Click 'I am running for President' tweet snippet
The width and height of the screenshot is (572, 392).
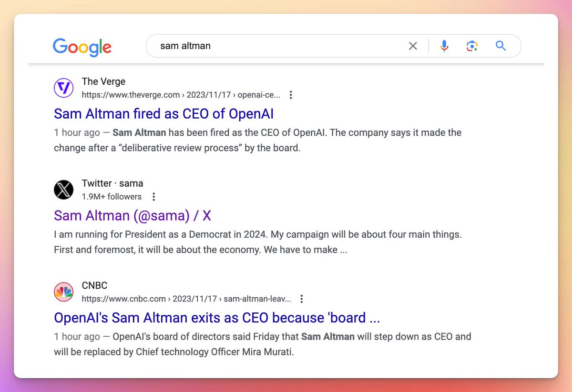click(x=258, y=242)
